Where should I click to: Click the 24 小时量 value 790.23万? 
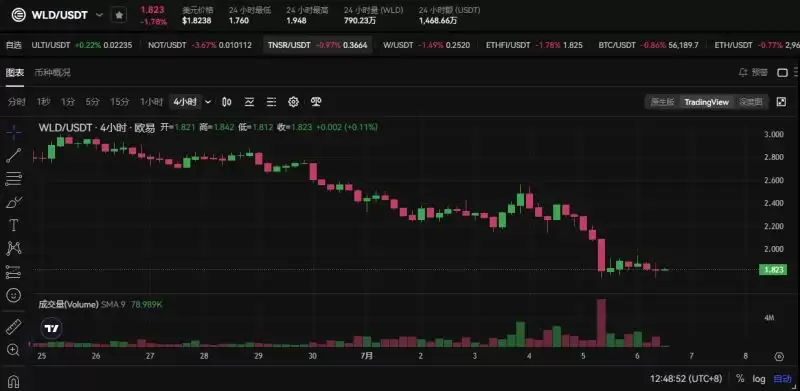tap(361, 21)
